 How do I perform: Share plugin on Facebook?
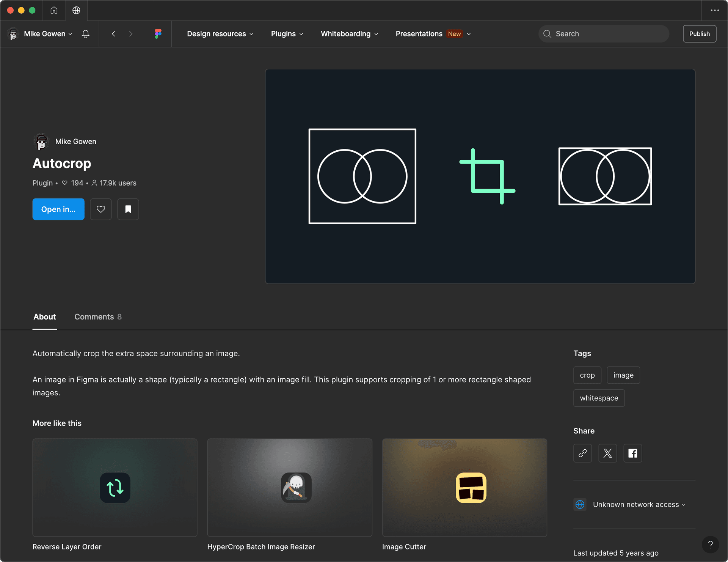pyautogui.click(x=633, y=453)
